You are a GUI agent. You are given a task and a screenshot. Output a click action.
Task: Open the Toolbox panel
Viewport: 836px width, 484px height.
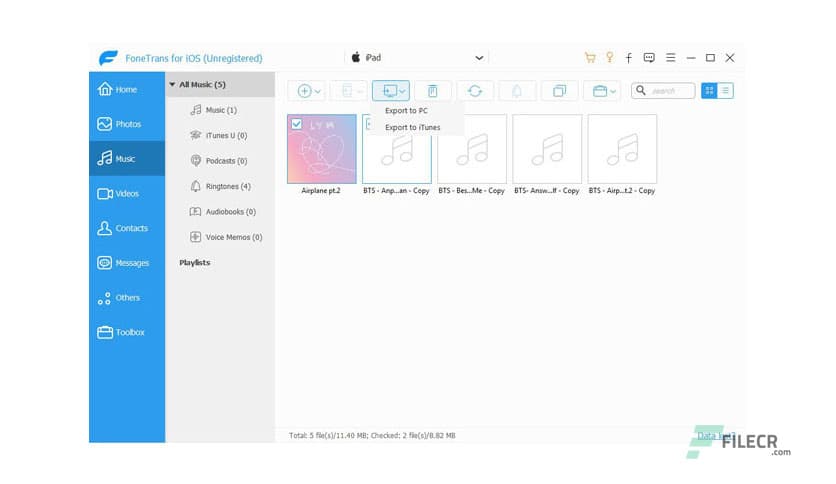(x=127, y=333)
